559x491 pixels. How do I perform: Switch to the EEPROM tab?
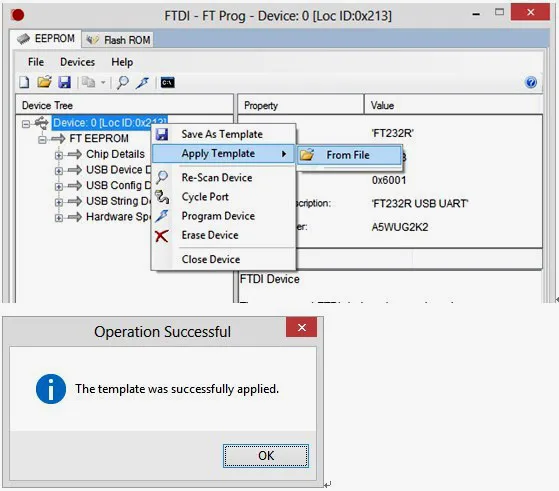pyautogui.click(x=46, y=39)
